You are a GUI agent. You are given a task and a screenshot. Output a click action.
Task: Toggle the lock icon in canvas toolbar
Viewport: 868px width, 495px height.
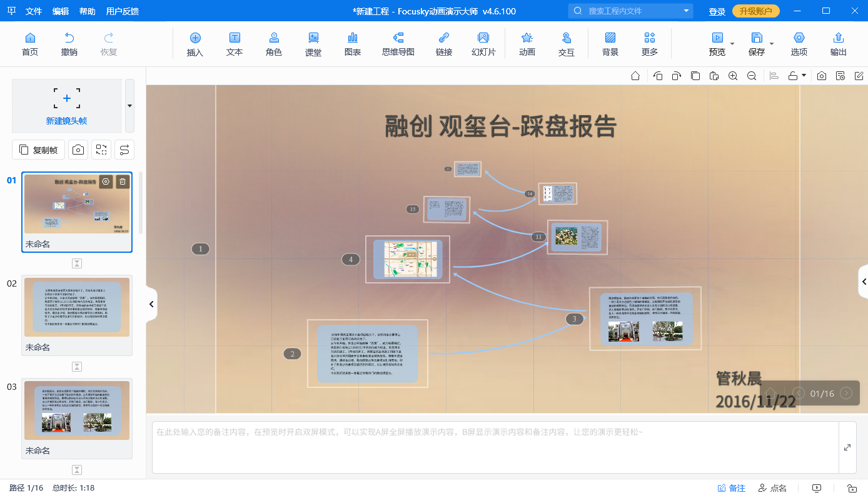(793, 76)
